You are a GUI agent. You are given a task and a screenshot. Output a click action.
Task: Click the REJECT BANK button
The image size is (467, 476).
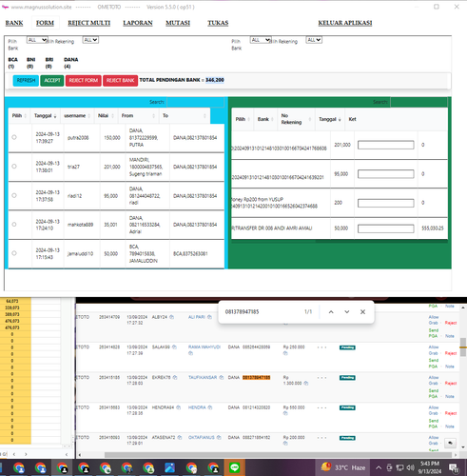coord(120,81)
